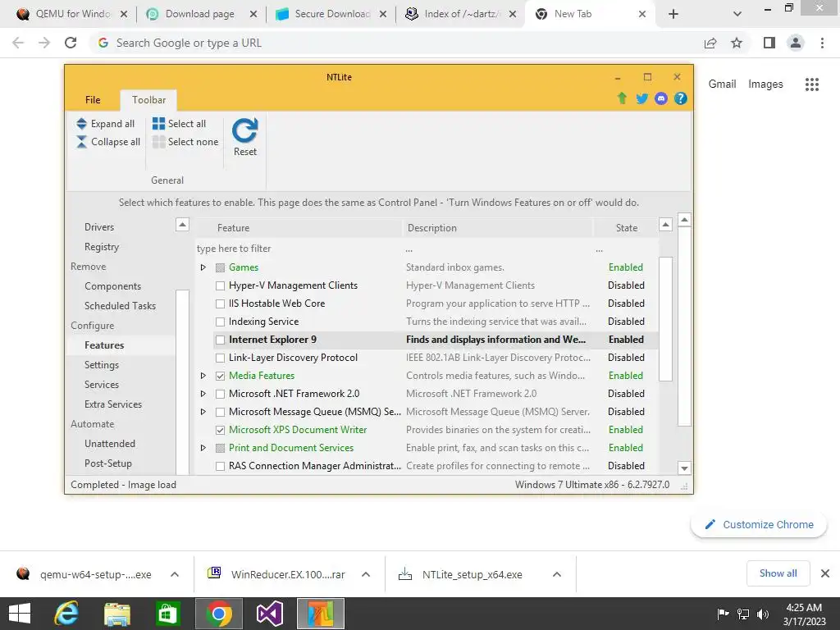Open the Google Images link
840x630 pixels.
[x=765, y=84]
